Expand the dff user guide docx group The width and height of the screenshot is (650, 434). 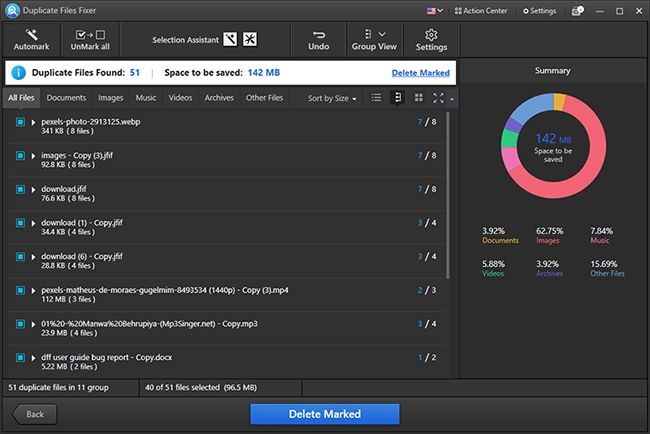click(33, 358)
